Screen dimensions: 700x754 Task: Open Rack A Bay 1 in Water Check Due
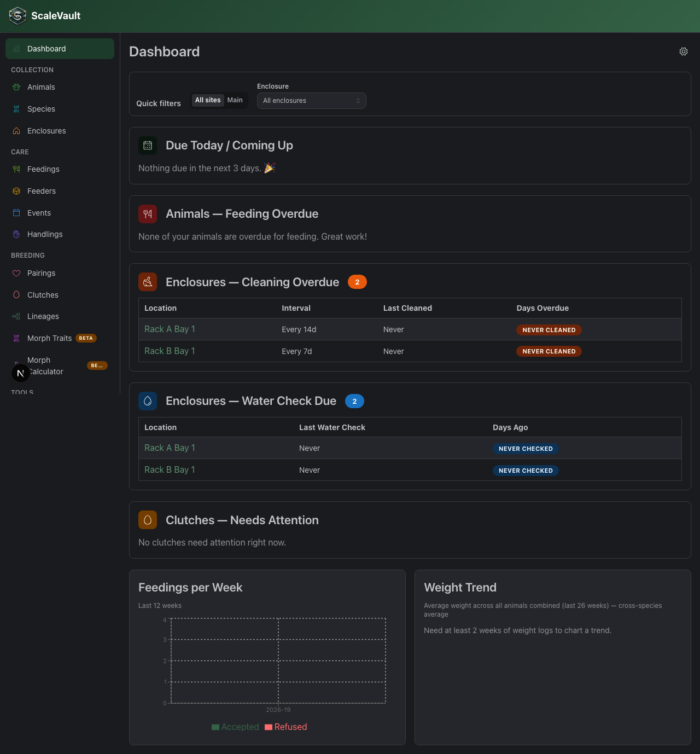click(170, 448)
